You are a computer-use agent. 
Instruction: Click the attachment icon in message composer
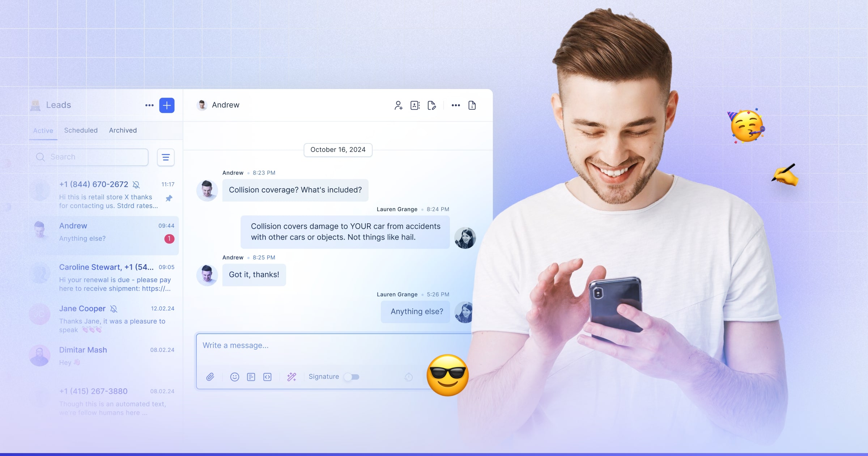(x=210, y=376)
